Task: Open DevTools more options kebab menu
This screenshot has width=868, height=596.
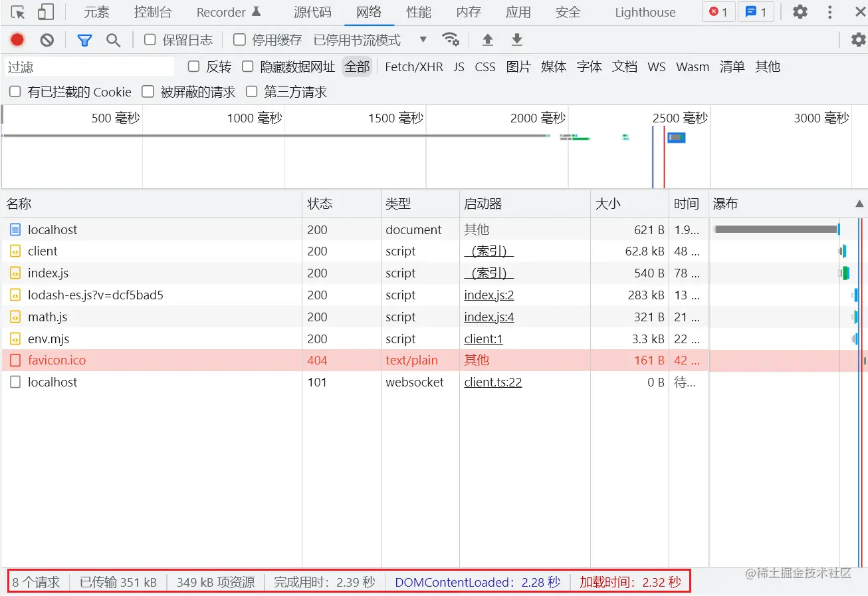Action: [830, 12]
